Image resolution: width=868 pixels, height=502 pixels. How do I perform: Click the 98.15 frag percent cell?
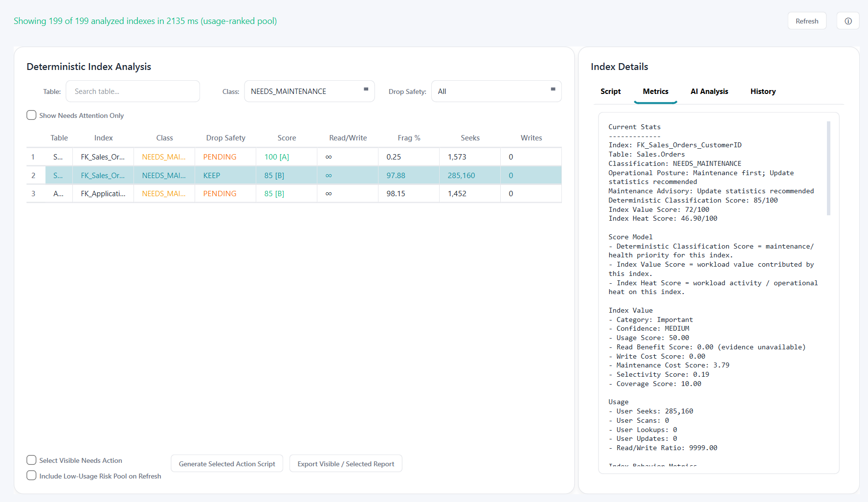tap(409, 194)
